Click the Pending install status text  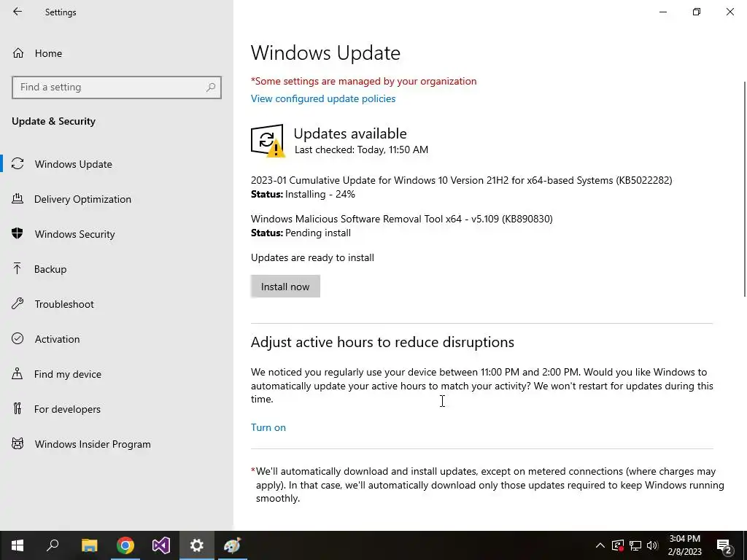point(318,233)
